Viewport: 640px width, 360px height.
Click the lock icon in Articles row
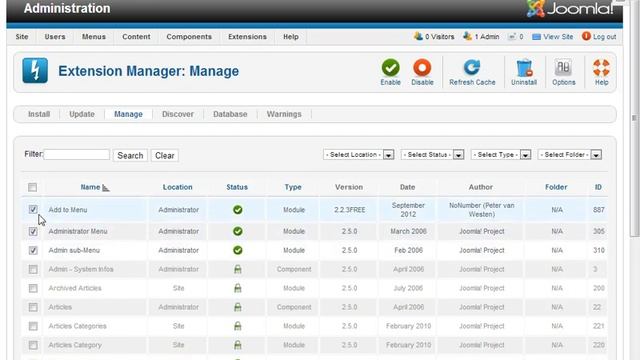pos(238,307)
